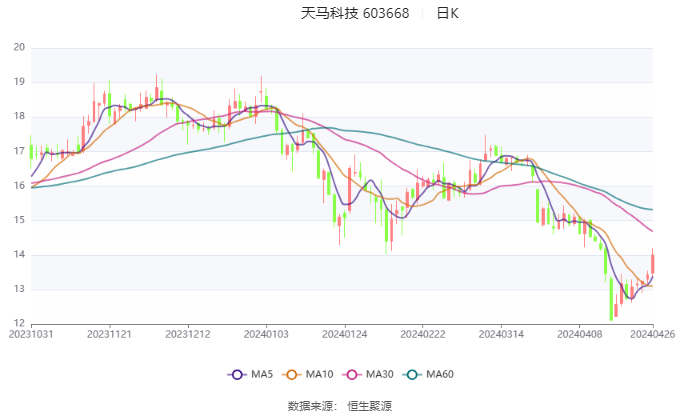Image resolution: width=680 pixels, height=413 pixels.
Task: Jump to the 20240103 axis date
Action: click(266, 335)
